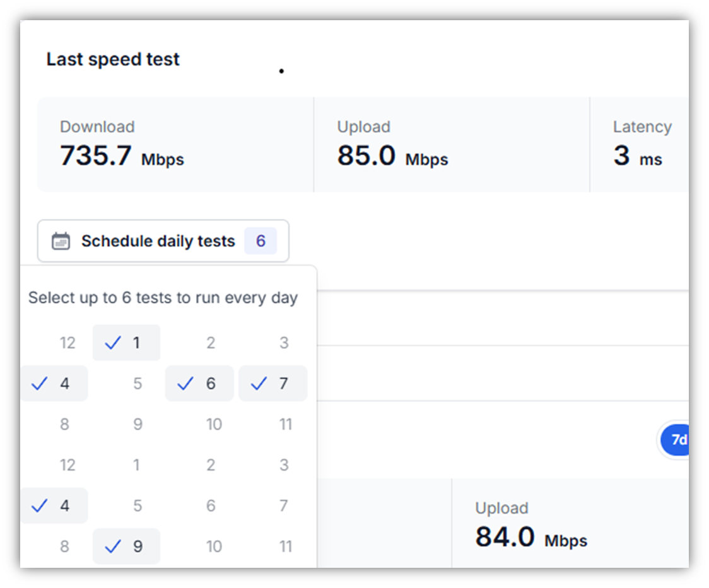Click the Last speed test heading
709x588 pixels.
point(113,59)
